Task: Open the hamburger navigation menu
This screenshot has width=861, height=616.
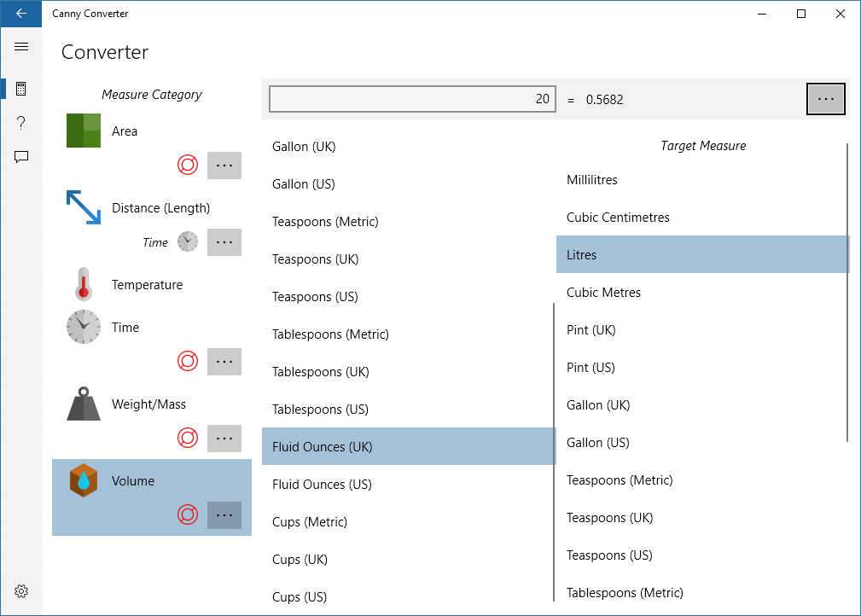Action: tap(21, 47)
